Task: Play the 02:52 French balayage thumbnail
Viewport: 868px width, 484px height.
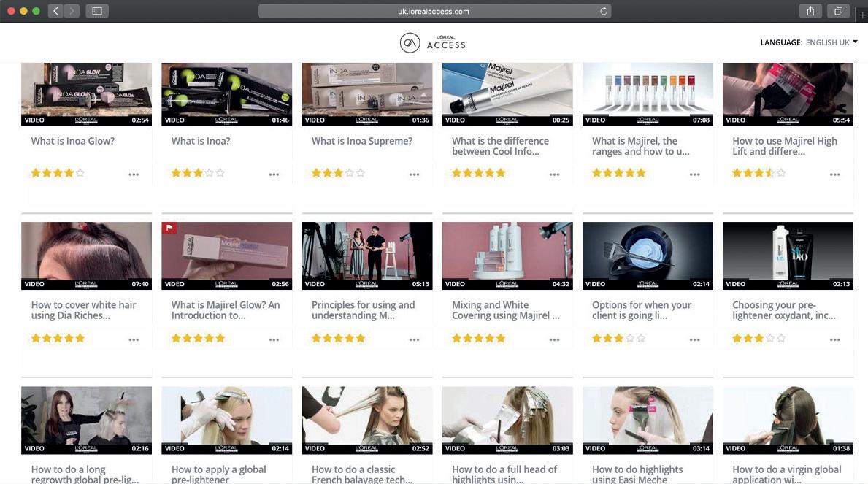Action: click(x=367, y=420)
